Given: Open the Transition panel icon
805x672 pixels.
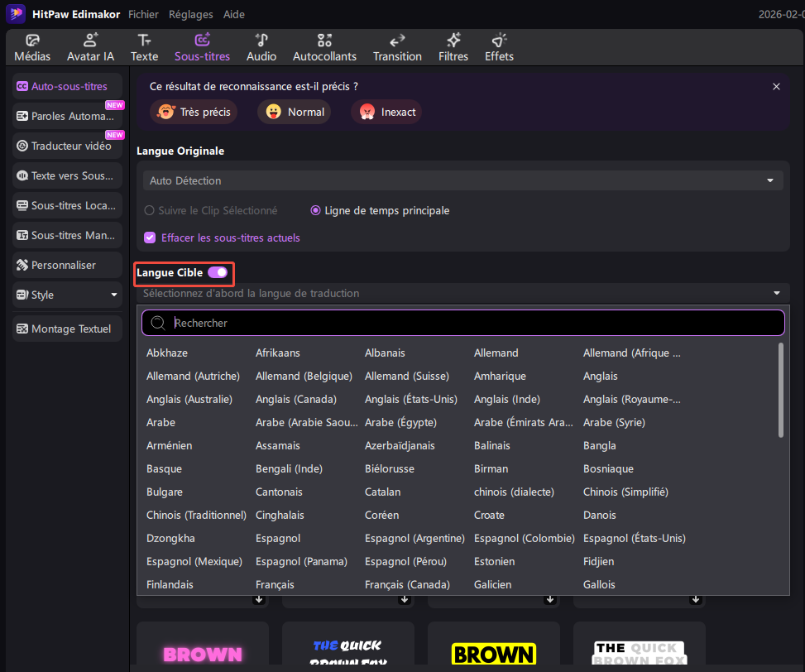Looking at the screenshot, I should pyautogui.click(x=397, y=41).
